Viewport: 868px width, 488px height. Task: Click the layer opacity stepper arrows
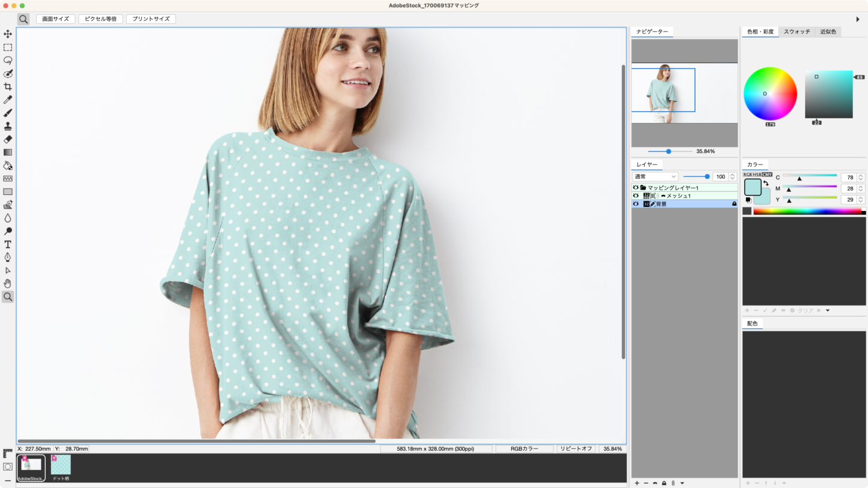pos(732,176)
